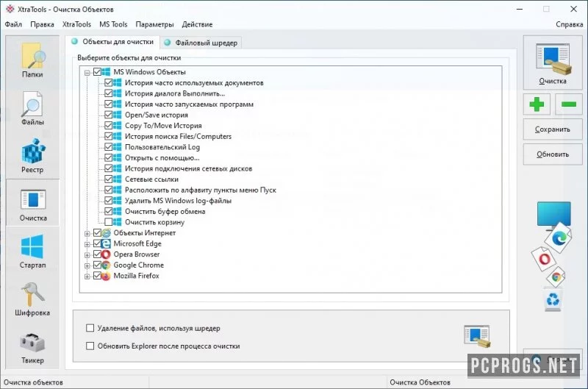
Task: Open the Файл menu
Action: pyautogui.click(x=13, y=24)
